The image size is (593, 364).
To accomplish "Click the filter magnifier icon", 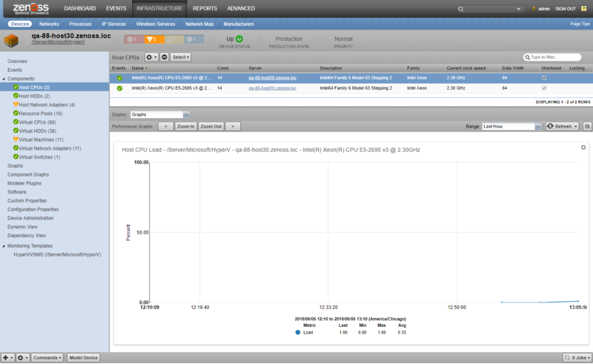I will click(527, 57).
